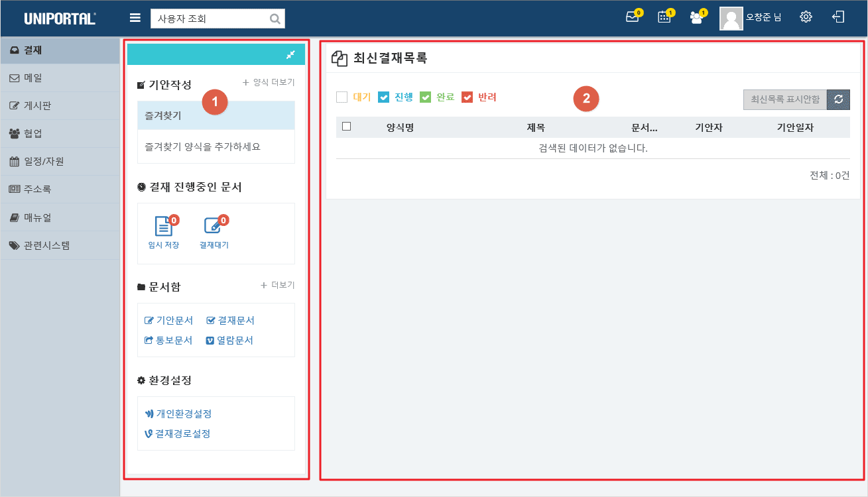Open the 즐겨찾기 tab
The width and height of the screenshot is (868, 497).
pyautogui.click(x=216, y=115)
